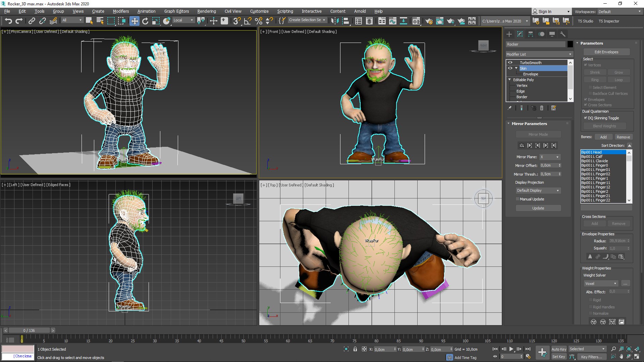This screenshot has height=362, width=644.
Task: Toggle the Angle Snap icon
Action: (248, 21)
